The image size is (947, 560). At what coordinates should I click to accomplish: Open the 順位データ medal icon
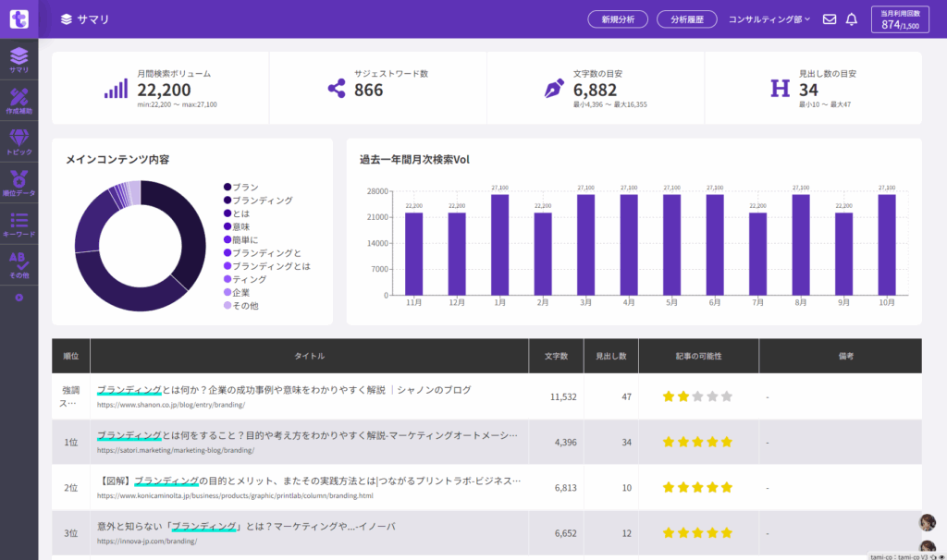click(x=18, y=182)
